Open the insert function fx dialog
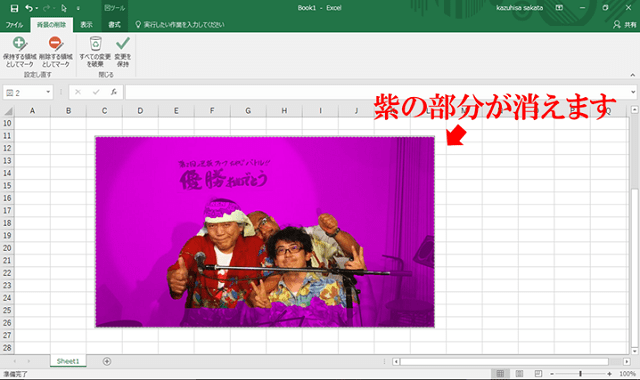640x380 pixels. pos(114,92)
